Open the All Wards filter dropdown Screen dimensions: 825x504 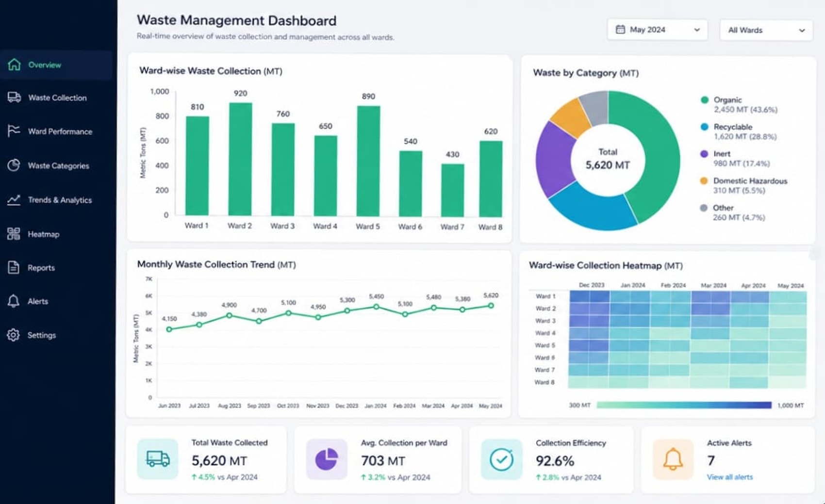pos(766,30)
